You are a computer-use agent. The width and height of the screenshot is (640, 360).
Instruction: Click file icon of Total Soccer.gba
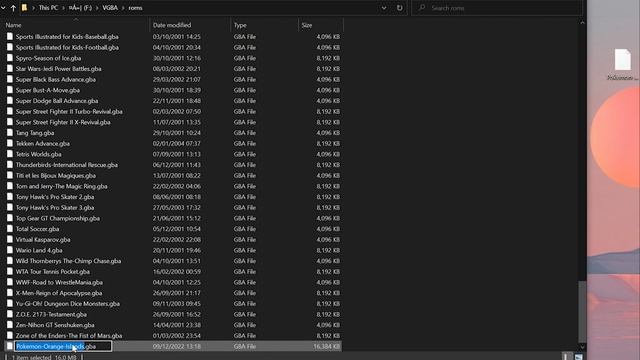[x=10, y=229]
